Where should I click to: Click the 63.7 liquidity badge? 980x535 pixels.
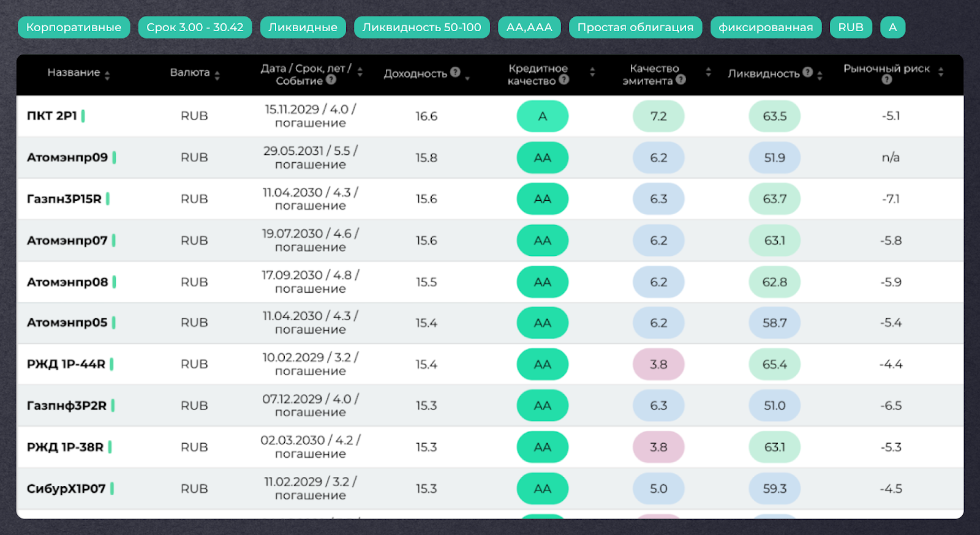pyautogui.click(x=775, y=199)
